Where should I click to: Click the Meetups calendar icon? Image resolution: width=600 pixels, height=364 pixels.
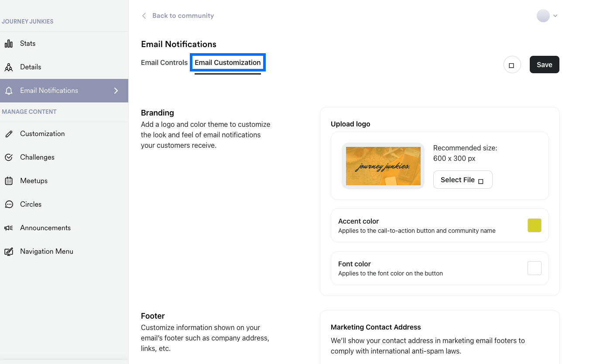[x=9, y=181]
